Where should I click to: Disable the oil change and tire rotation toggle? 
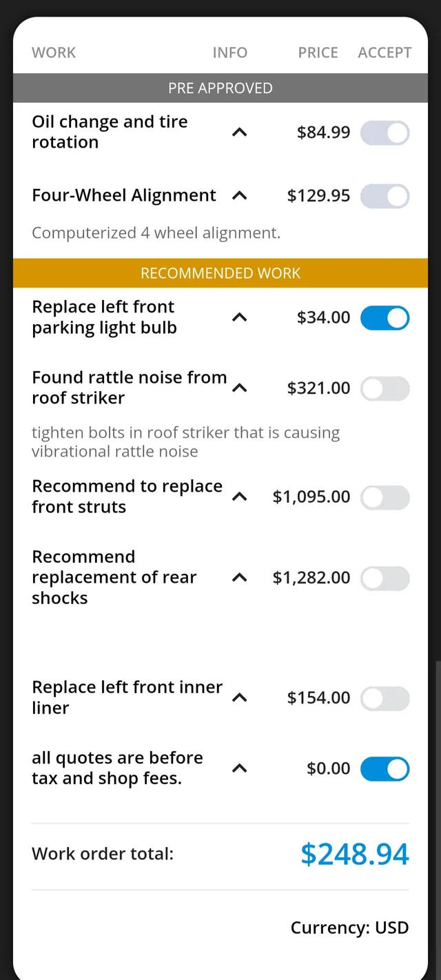[x=384, y=132]
